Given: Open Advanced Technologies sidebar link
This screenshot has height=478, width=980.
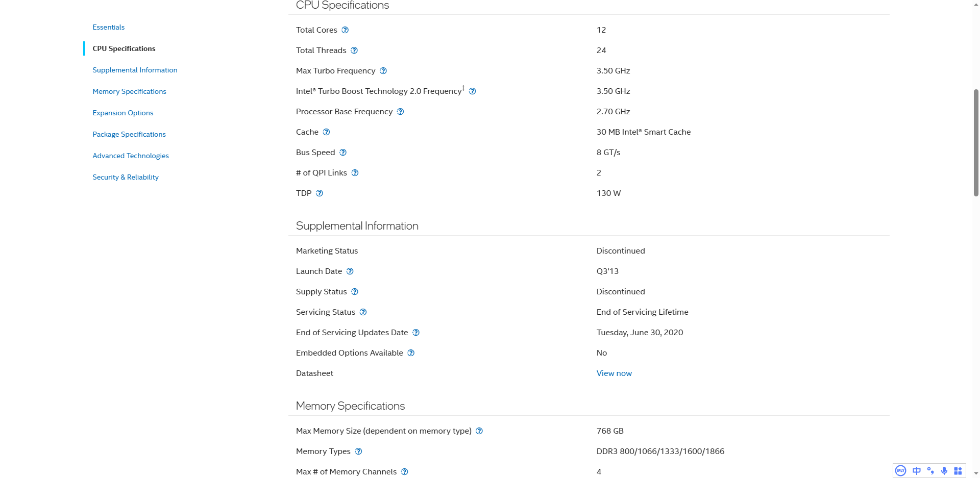Looking at the screenshot, I should (130, 156).
